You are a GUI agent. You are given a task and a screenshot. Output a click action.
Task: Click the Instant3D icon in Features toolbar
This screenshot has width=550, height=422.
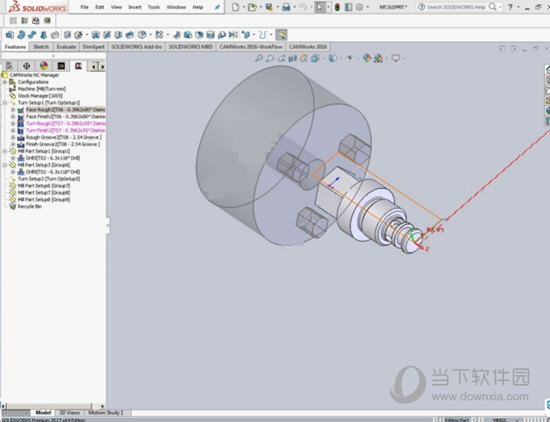click(281, 34)
